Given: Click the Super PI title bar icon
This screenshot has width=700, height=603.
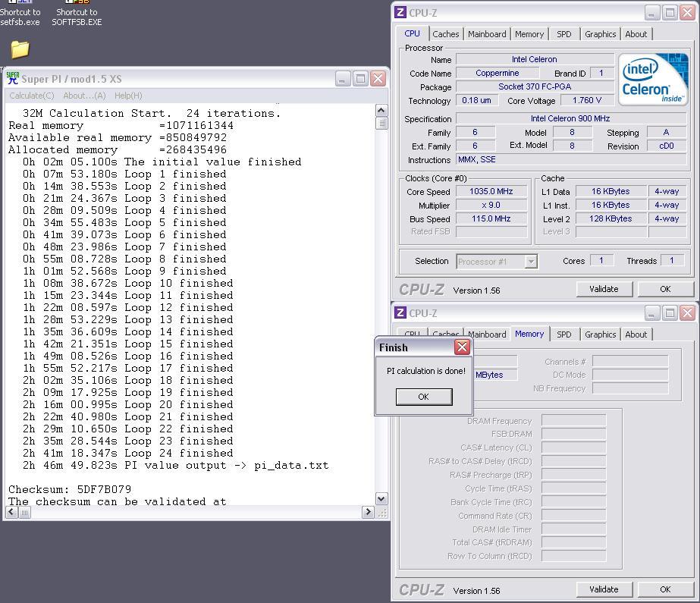Looking at the screenshot, I should tap(13, 79).
